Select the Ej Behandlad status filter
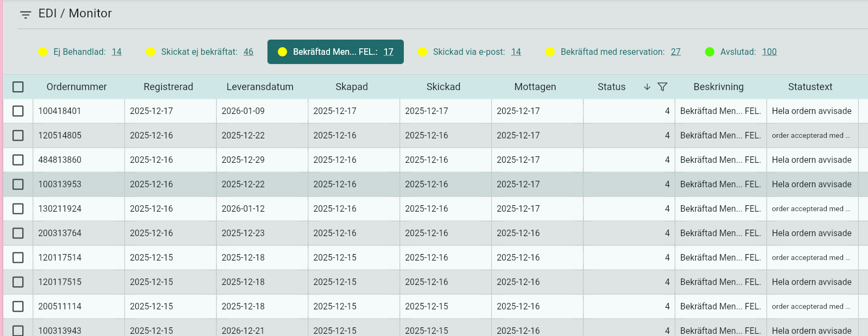The width and height of the screenshot is (868, 336). pos(80,52)
